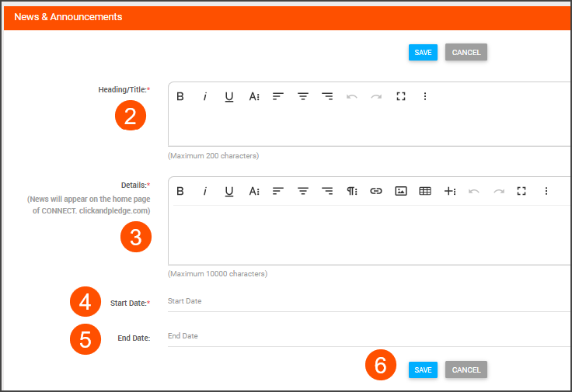Align center in the Details editor

tap(303, 191)
